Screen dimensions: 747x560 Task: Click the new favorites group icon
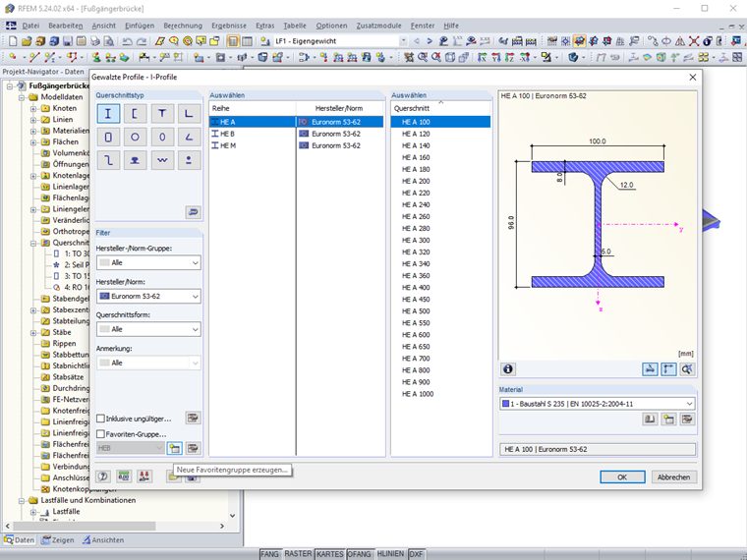pyautogui.click(x=174, y=448)
